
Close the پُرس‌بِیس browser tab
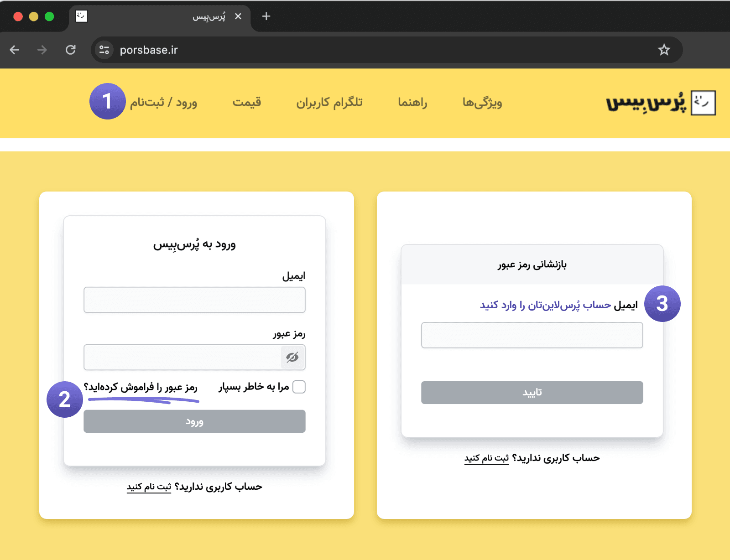pos(238,16)
